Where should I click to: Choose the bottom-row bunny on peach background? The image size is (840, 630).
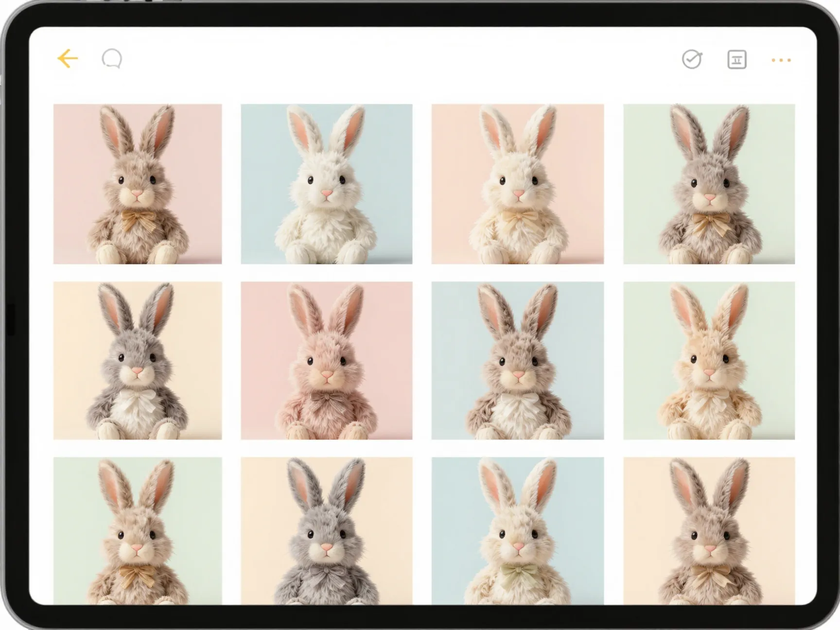tap(709, 531)
